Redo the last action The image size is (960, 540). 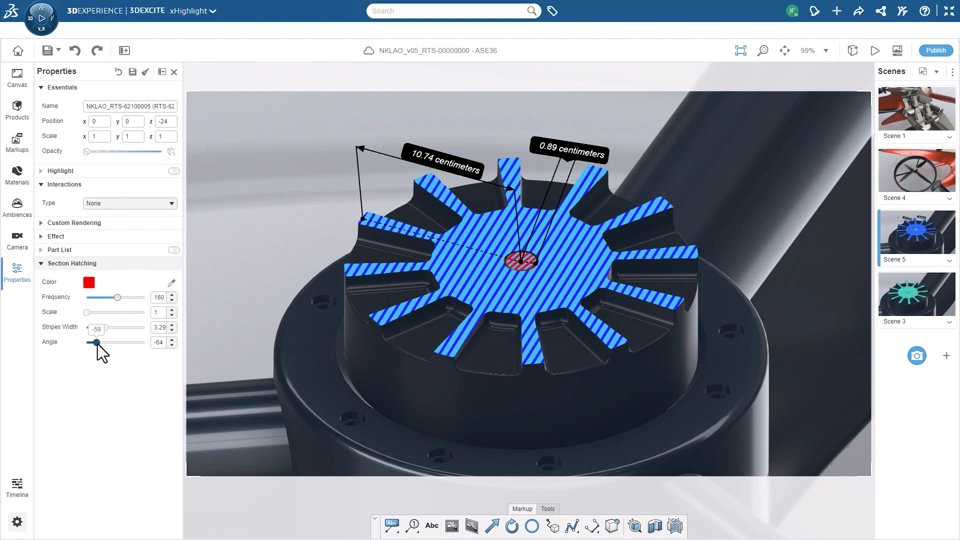point(97,50)
